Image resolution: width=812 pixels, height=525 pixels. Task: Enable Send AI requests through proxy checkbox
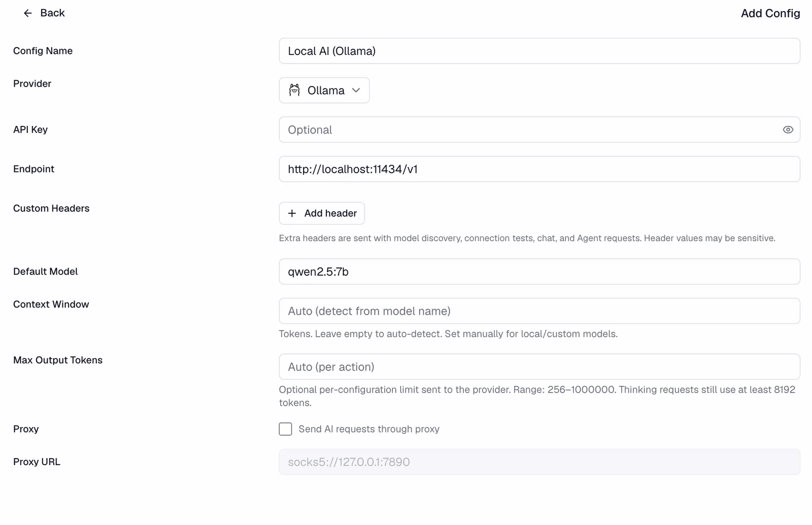pyautogui.click(x=285, y=430)
